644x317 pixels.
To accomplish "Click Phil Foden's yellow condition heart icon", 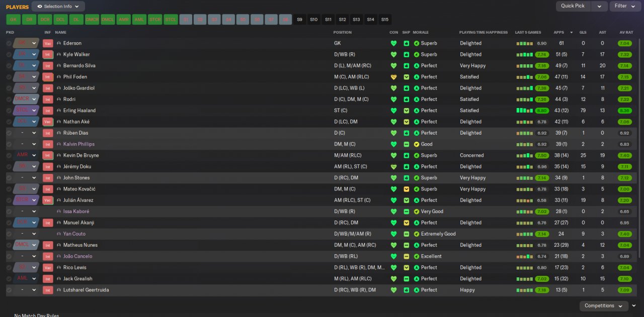I will pos(393,77).
